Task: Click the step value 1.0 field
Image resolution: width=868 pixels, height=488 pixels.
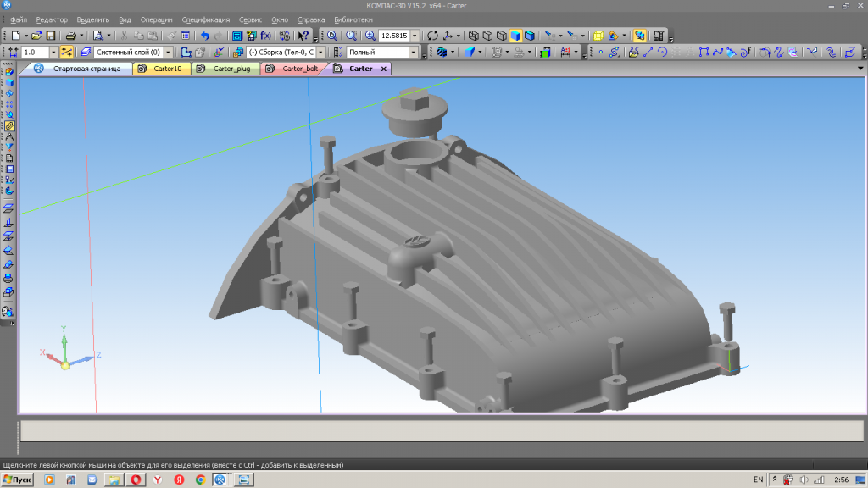Action: coord(34,53)
